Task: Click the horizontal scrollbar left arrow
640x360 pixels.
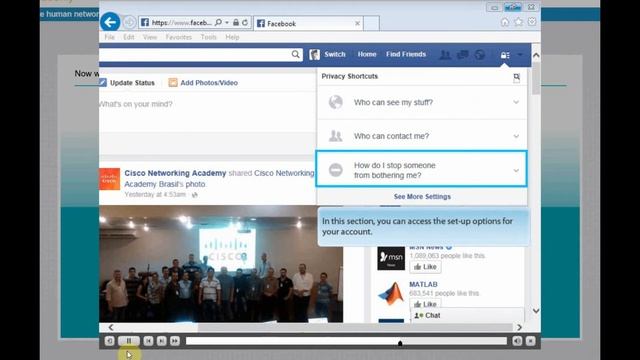Action: click(x=111, y=327)
